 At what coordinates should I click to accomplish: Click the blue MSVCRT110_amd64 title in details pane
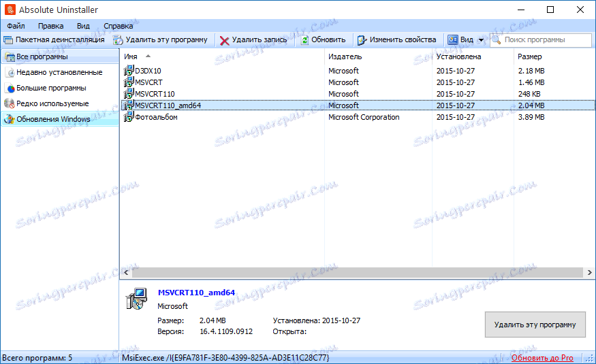[196, 293]
